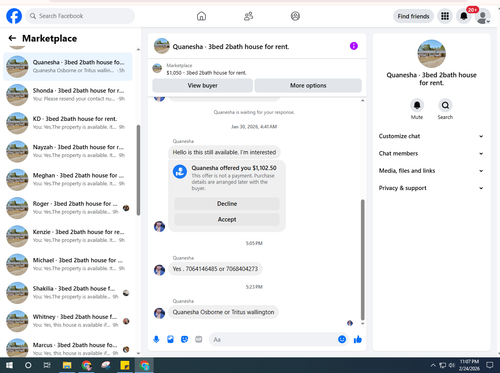Click Quanesha's avatar beside offer card

click(x=159, y=226)
